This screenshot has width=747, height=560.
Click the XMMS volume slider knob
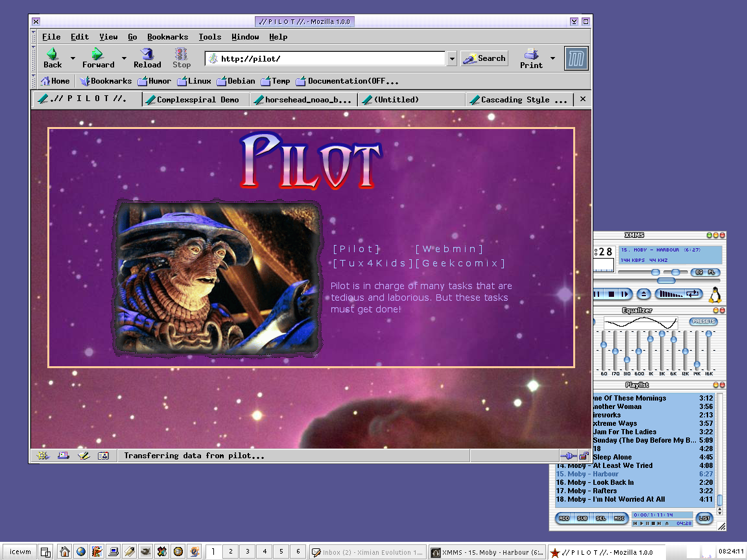point(656,272)
